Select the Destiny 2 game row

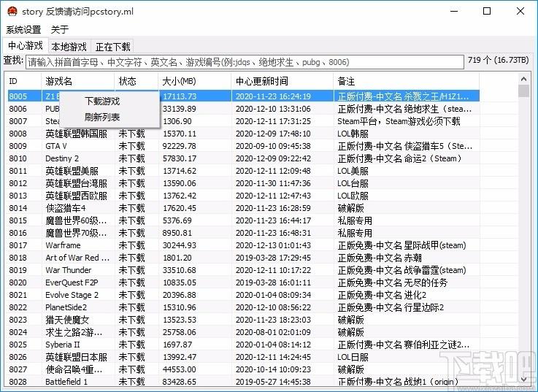point(243,158)
